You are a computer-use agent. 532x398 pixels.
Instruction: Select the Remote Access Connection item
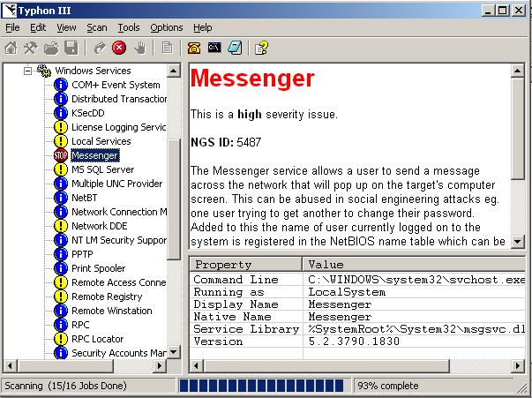(x=119, y=282)
